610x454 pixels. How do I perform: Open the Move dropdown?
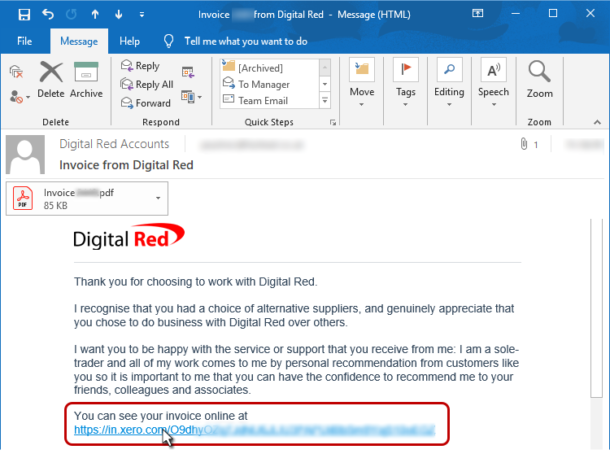click(362, 83)
